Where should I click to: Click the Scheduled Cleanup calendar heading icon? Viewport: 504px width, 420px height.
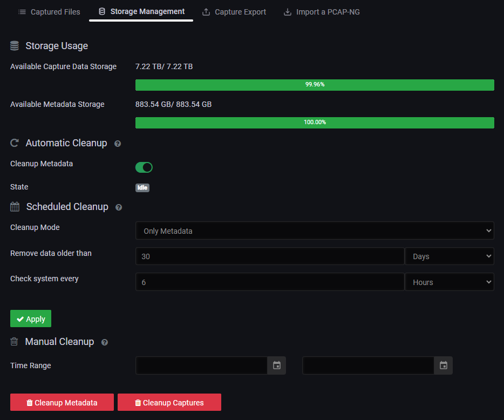click(15, 207)
